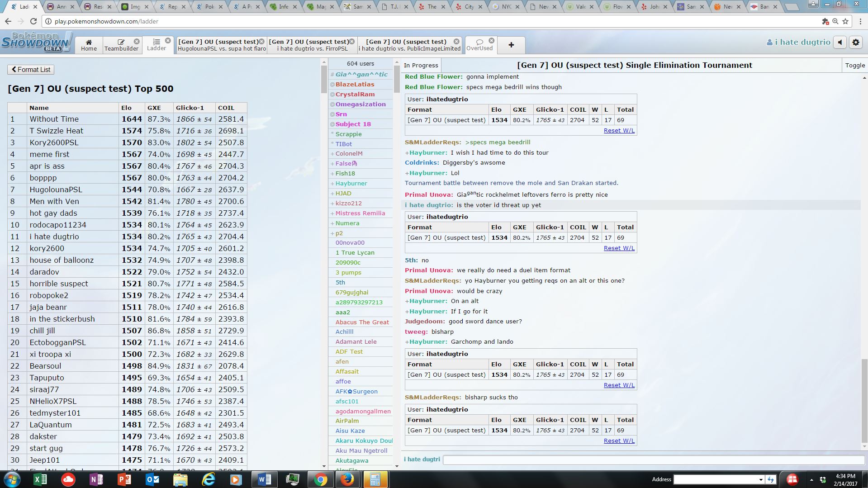Open the Teambuilder tab
The width and height of the screenshot is (868, 488).
point(121,45)
